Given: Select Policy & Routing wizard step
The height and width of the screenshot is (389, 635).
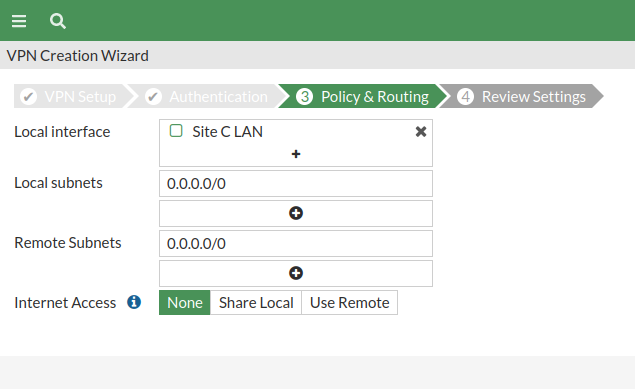Looking at the screenshot, I should click(363, 96).
